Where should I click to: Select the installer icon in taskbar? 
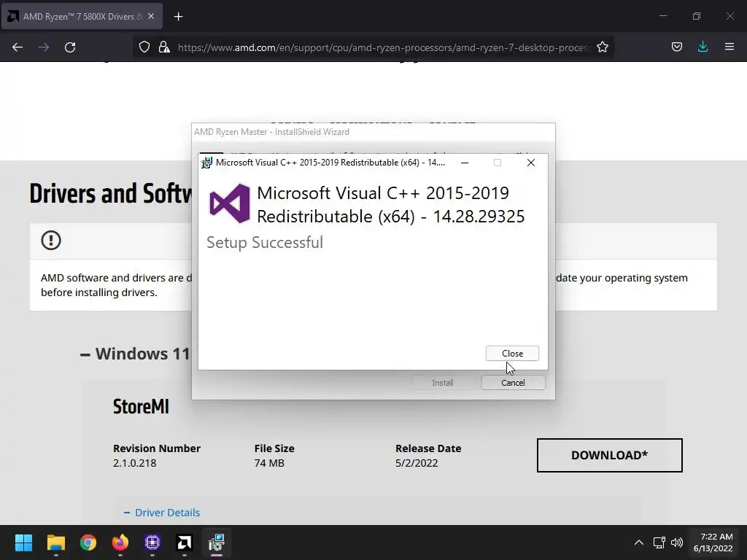coord(216,542)
